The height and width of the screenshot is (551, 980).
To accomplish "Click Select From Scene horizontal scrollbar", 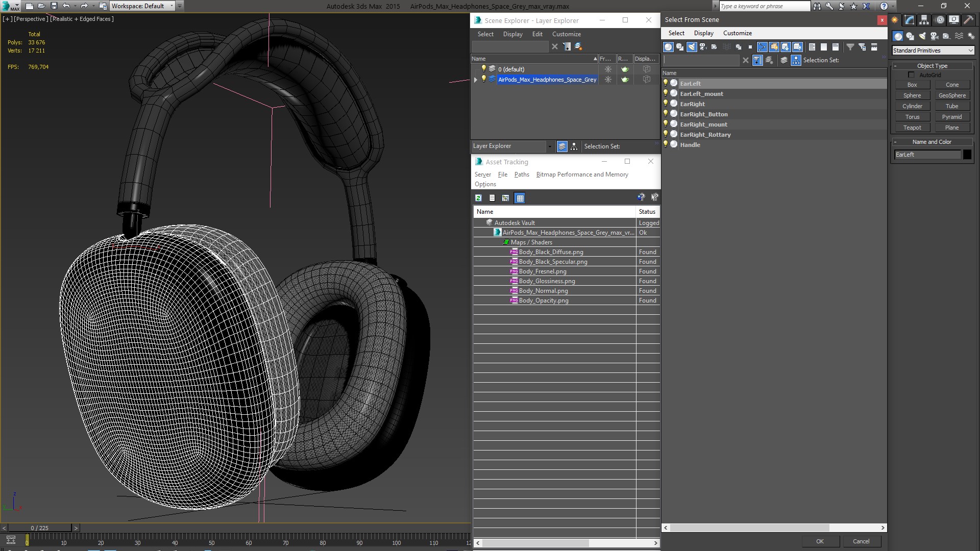I will [x=749, y=528].
